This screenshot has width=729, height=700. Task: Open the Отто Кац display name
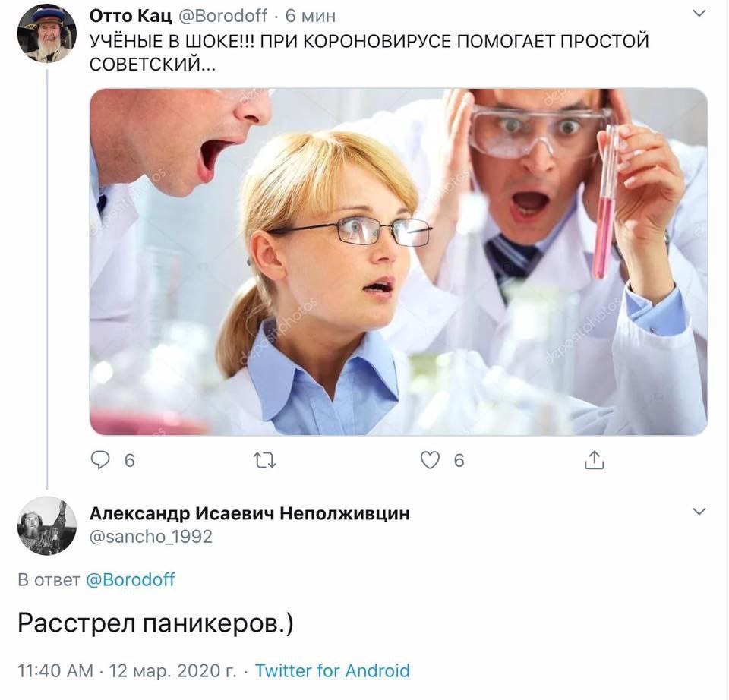click(x=130, y=16)
